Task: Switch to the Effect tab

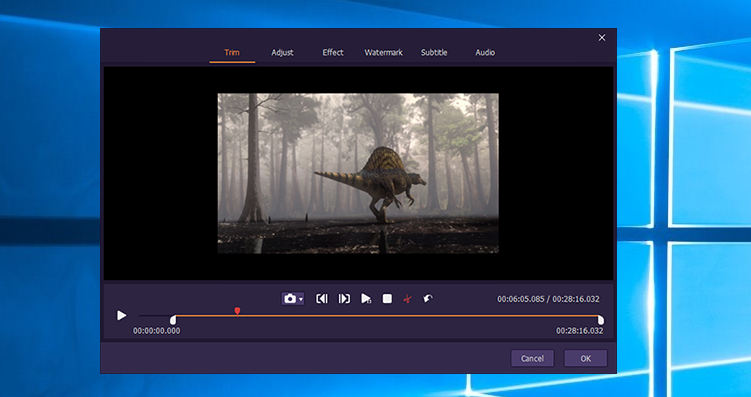Action: click(x=332, y=53)
